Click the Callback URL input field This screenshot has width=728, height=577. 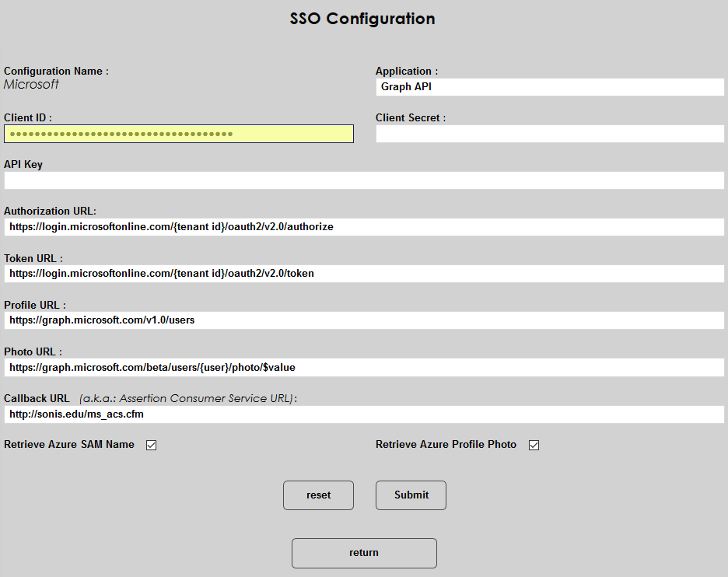(363, 414)
